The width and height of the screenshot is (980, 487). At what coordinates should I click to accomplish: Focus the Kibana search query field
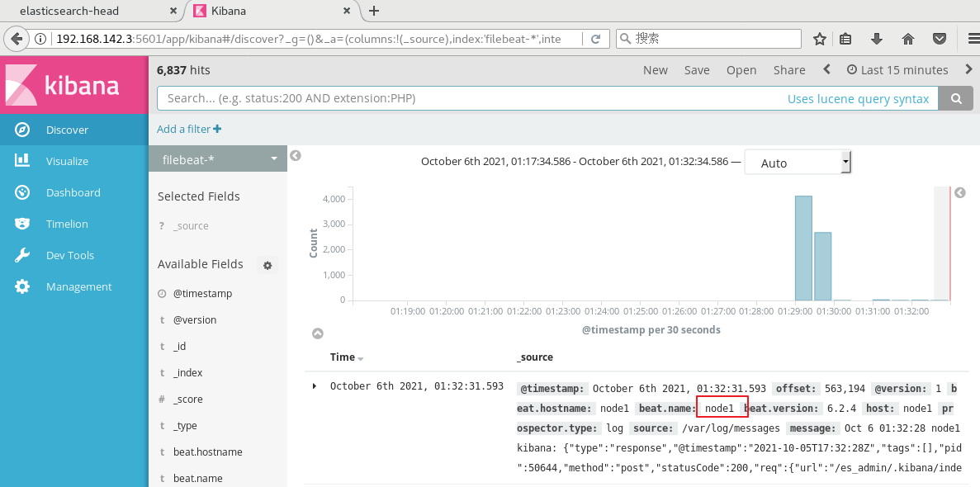pos(547,98)
